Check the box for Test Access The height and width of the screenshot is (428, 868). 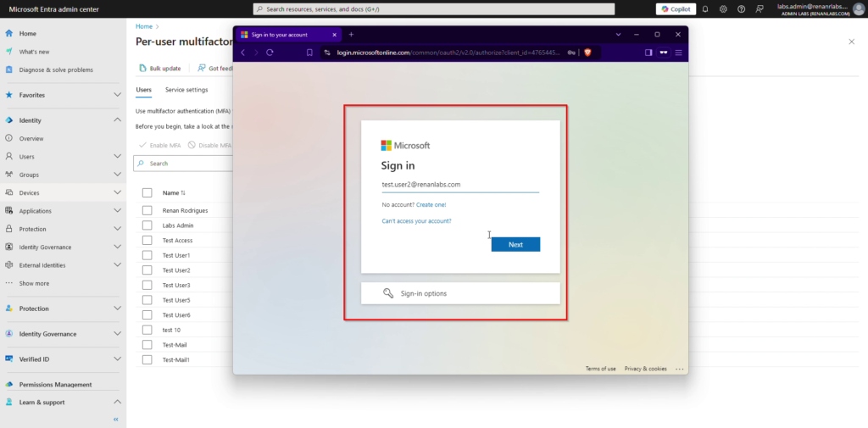tap(147, 241)
